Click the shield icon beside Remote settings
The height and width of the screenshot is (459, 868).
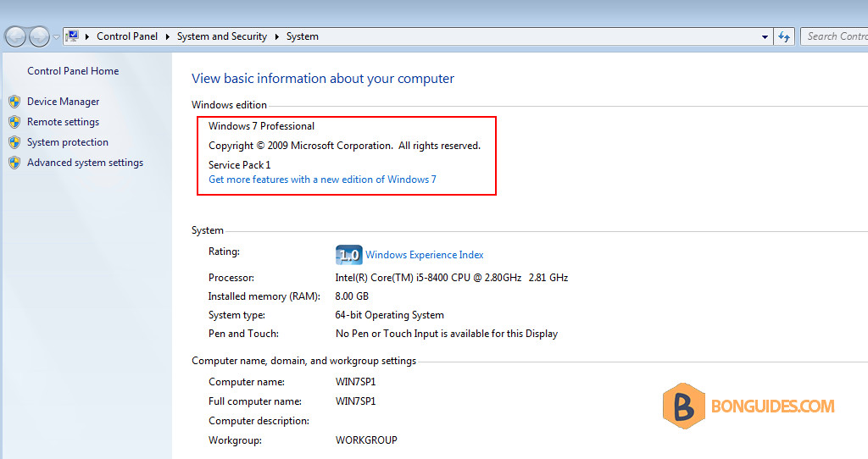point(14,122)
